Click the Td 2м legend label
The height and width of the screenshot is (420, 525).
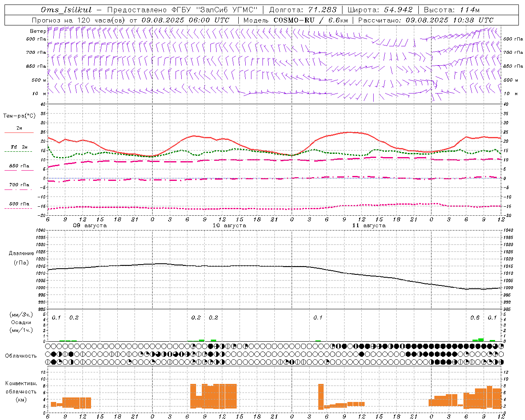(x=19, y=147)
